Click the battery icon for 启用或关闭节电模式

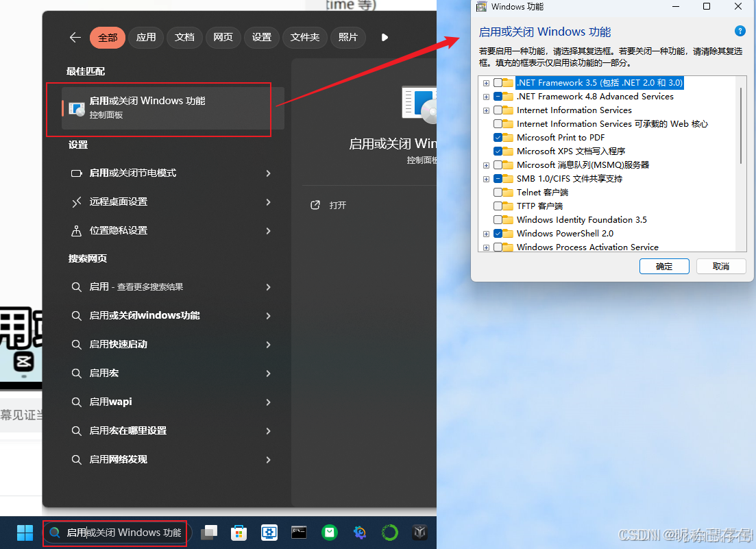76,173
